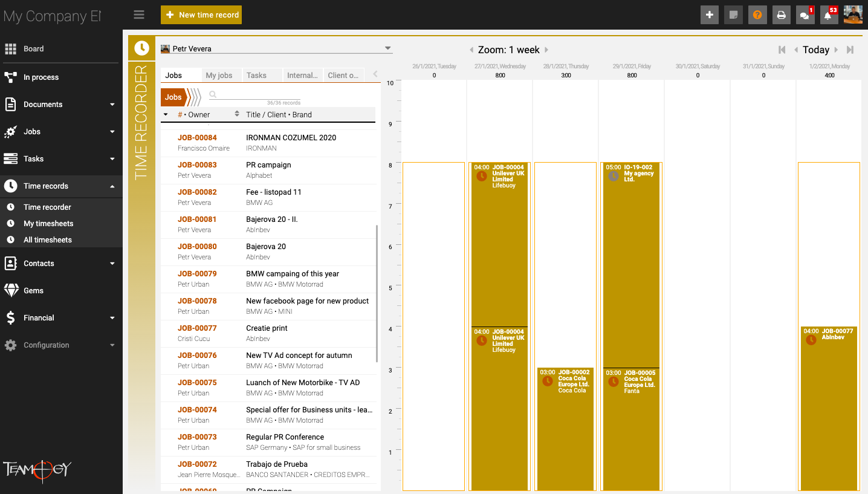Open the Petr Vevera user dropdown

coord(276,49)
